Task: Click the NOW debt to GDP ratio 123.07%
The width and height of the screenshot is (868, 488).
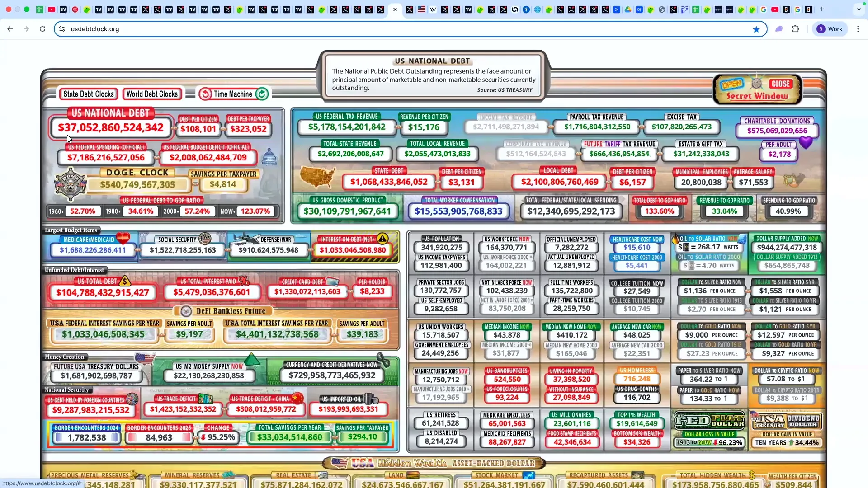Action: [255, 211]
